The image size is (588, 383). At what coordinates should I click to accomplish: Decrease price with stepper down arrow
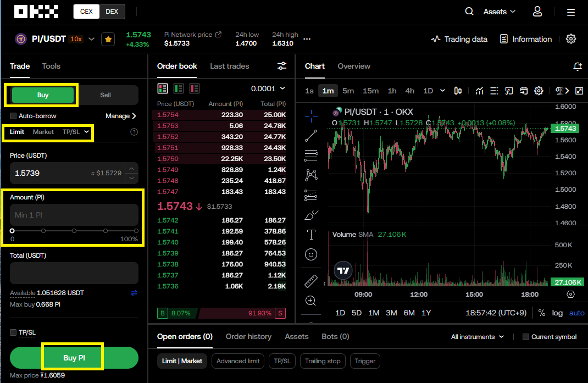point(132,178)
